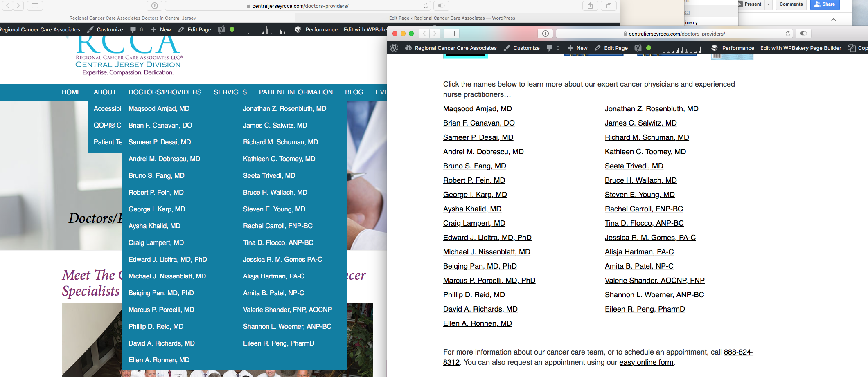Open the New dropdown in rear window admin bar
The image size is (868, 377).
161,29
